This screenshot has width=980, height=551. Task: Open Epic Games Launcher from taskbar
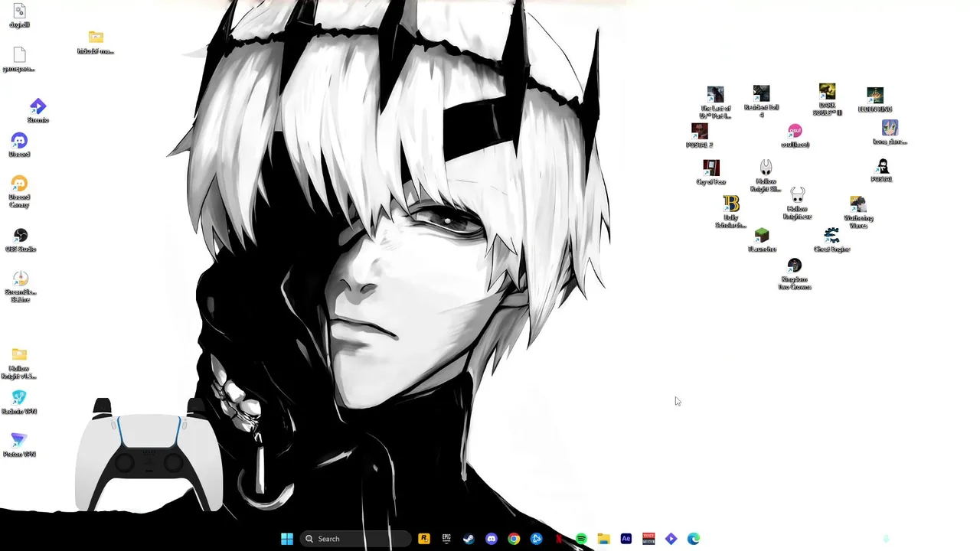click(446, 539)
